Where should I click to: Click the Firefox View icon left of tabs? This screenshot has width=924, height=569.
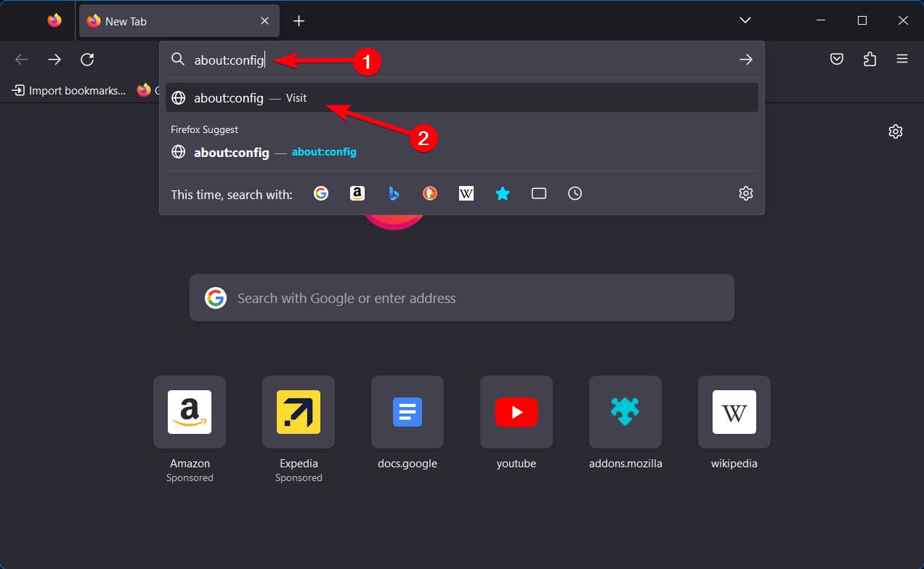54,20
